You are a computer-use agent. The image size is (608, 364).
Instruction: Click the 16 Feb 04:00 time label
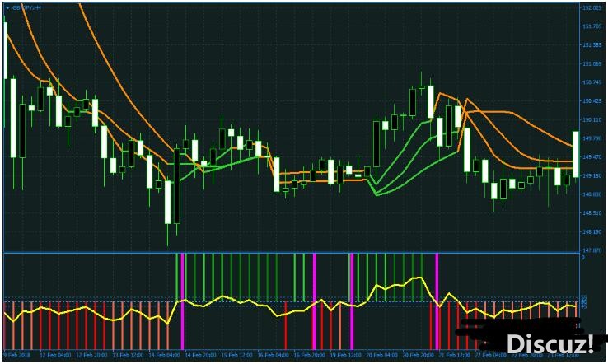(274, 355)
